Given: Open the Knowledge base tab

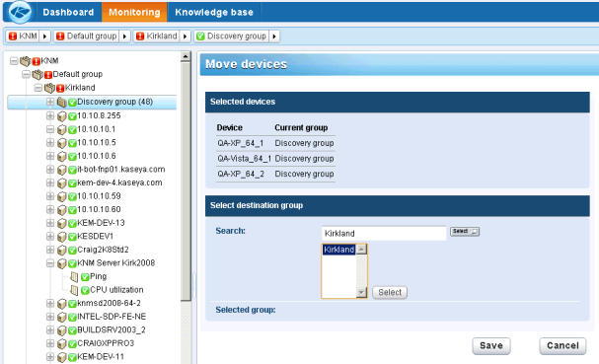Looking at the screenshot, I should (x=214, y=12).
